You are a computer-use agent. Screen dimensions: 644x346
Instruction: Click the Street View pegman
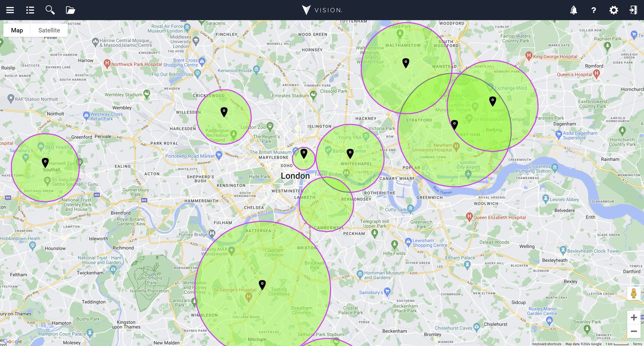click(x=634, y=293)
